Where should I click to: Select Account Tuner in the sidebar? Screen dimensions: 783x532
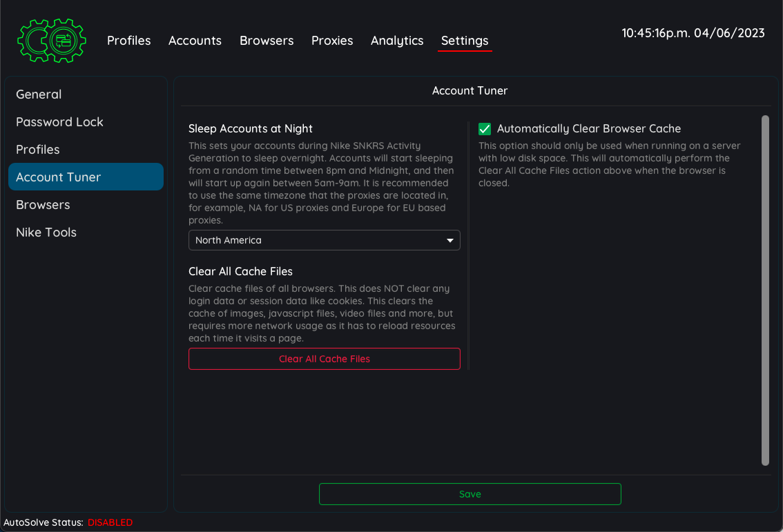click(86, 177)
